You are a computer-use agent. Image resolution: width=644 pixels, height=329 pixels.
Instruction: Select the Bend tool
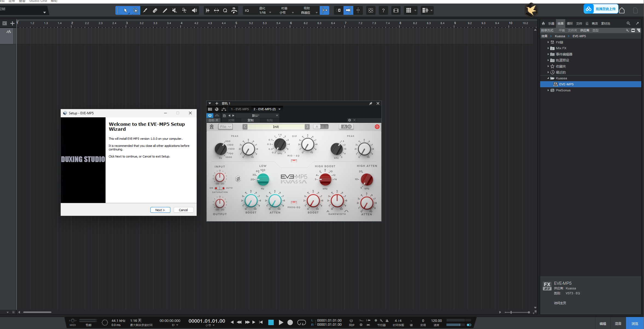[184, 10]
